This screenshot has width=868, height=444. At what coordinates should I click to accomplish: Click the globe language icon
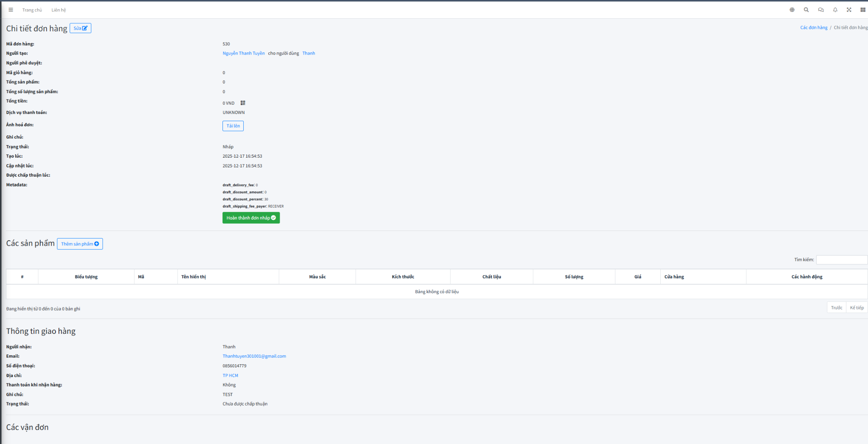pyautogui.click(x=792, y=10)
